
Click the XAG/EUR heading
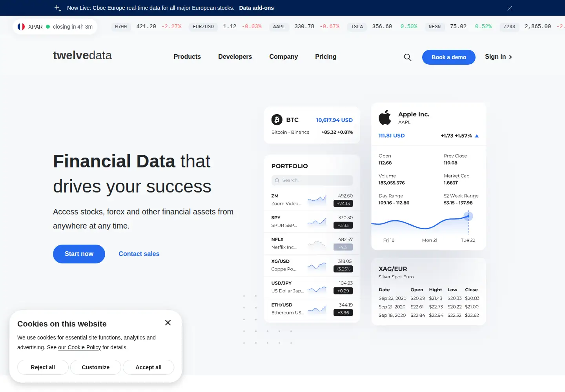tap(393, 269)
